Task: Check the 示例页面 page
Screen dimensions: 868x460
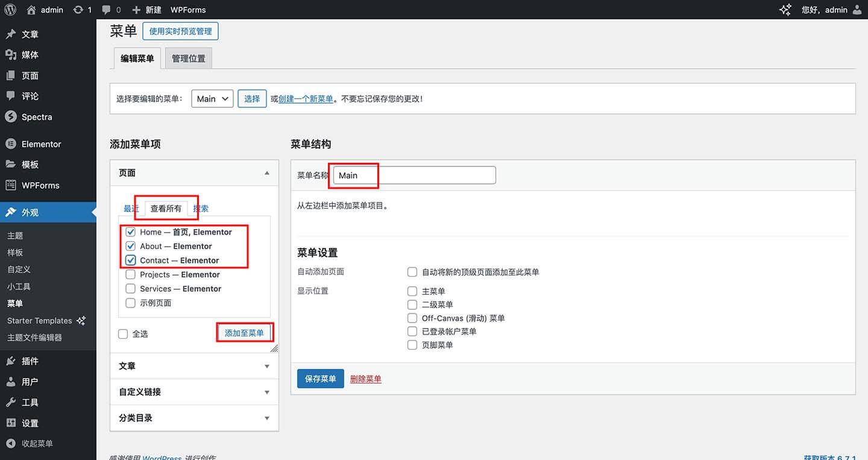Action: (x=130, y=303)
